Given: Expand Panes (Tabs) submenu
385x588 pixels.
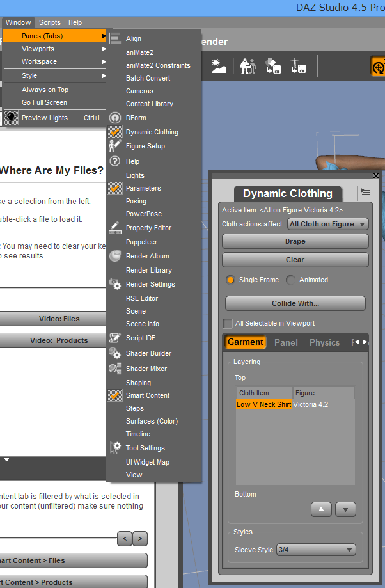Looking at the screenshot, I should (x=55, y=36).
